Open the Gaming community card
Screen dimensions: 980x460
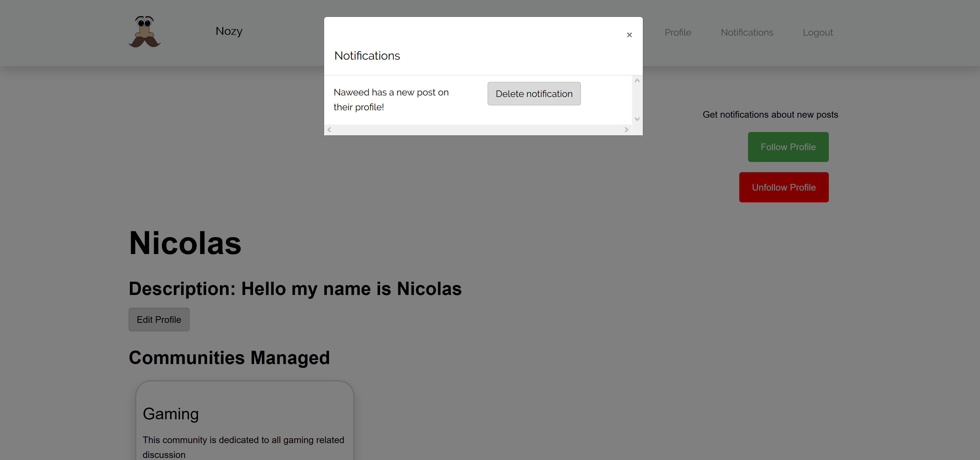[x=245, y=420]
